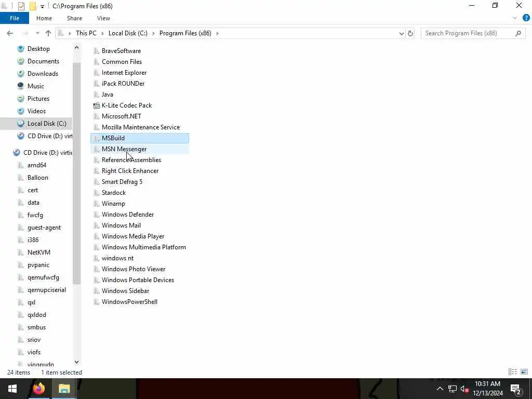This screenshot has width=532, height=399.
Task: Click the navigation pane scroll down arrow
Action: point(77,362)
